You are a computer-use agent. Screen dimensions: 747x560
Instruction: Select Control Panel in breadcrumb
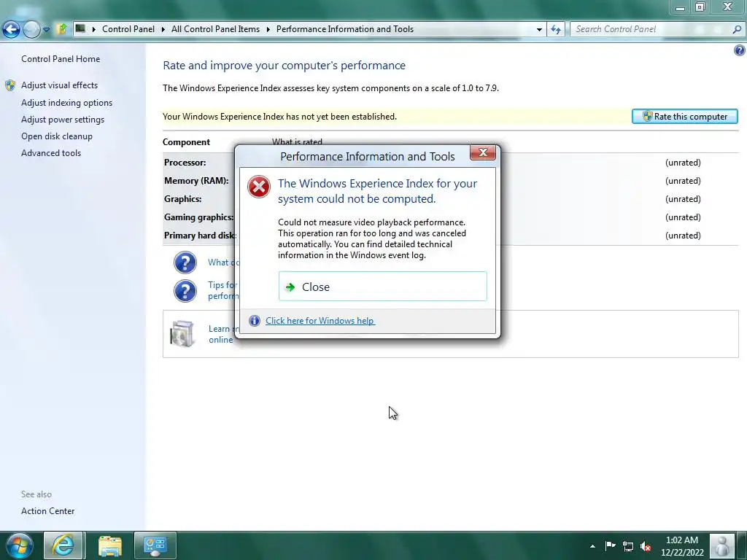tap(128, 29)
